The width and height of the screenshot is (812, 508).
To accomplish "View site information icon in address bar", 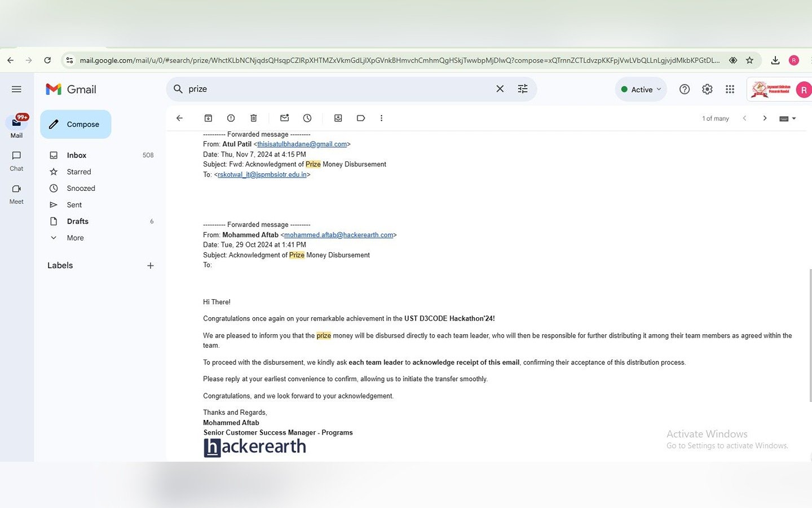I will tap(69, 60).
